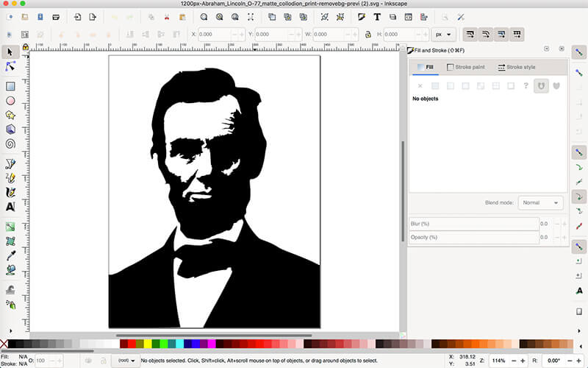The width and height of the screenshot is (588, 368).
Task: Choose the Paint bucket tool
Action: [10, 269]
